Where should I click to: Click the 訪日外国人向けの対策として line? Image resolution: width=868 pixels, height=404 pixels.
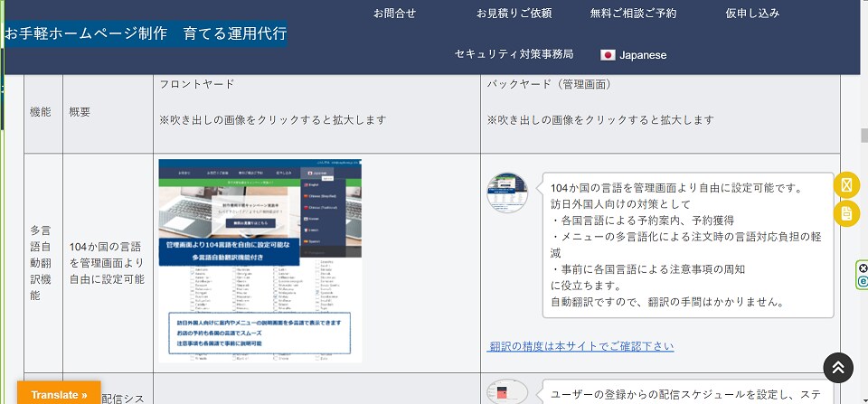[620, 203]
